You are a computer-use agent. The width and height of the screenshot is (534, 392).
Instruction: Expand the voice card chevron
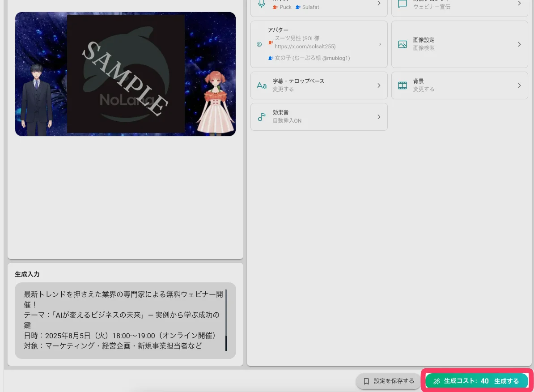pyautogui.click(x=379, y=4)
